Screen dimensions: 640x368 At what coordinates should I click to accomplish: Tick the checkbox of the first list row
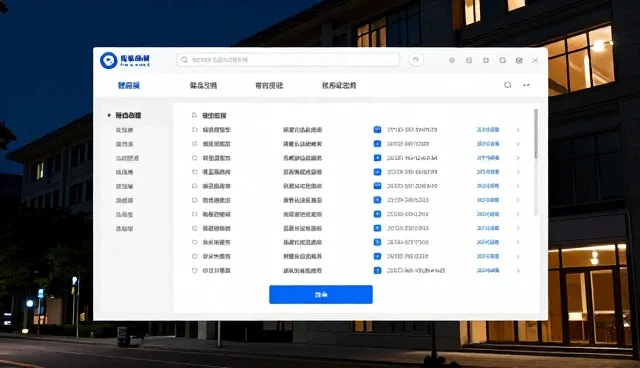pos(194,130)
